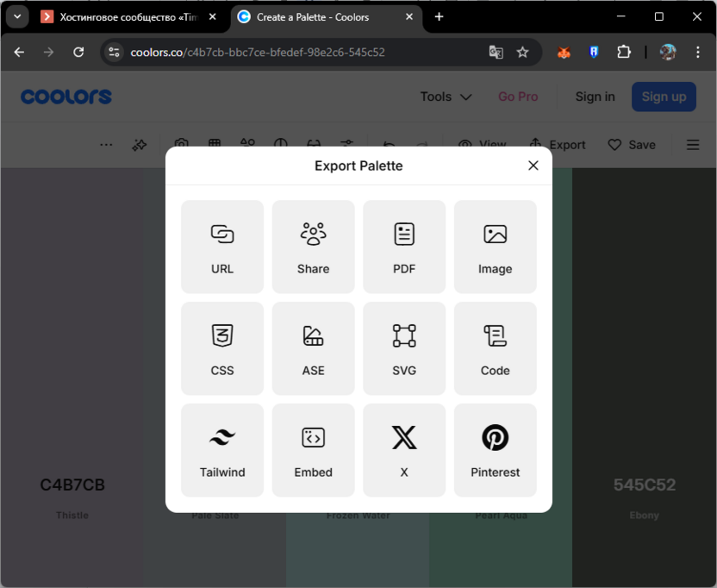Click the Thistle color name
717x588 pixels.
(x=72, y=516)
